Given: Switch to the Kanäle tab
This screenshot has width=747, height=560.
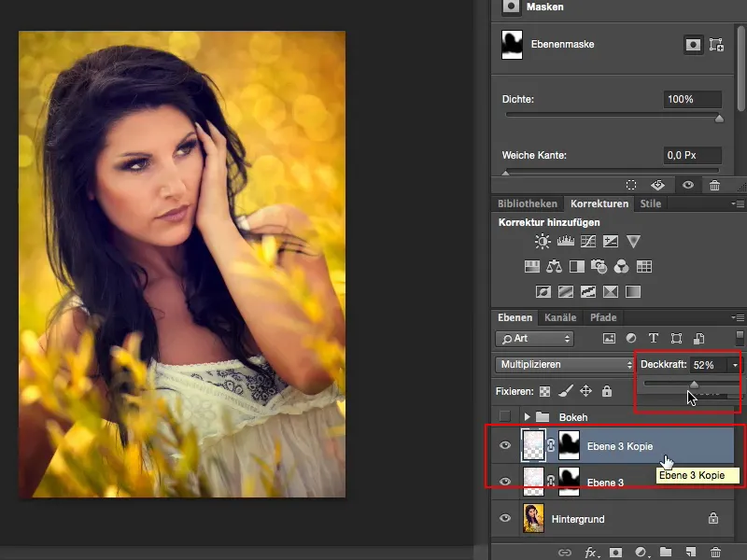Looking at the screenshot, I should click(560, 317).
